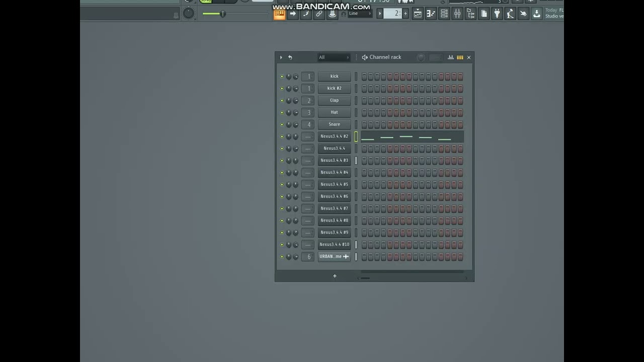The height and width of the screenshot is (362, 644).
Task: Mute the kick channel
Action: pyautogui.click(x=282, y=76)
